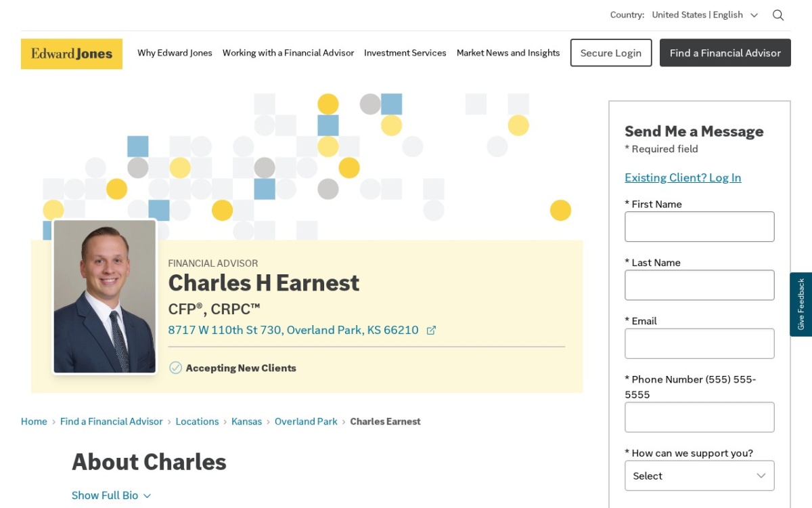Open Find a Financial Advisor breadcrumb
812x508 pixels.
112,421
